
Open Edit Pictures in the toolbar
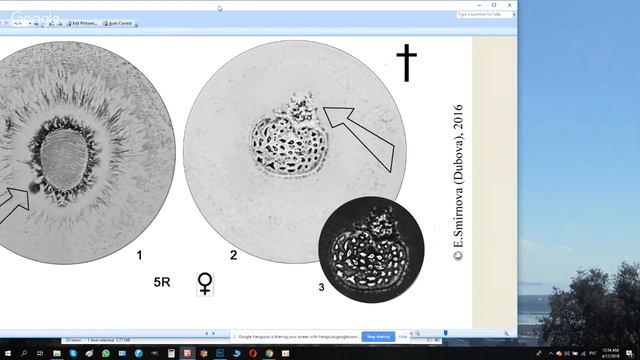click(82, 23)
